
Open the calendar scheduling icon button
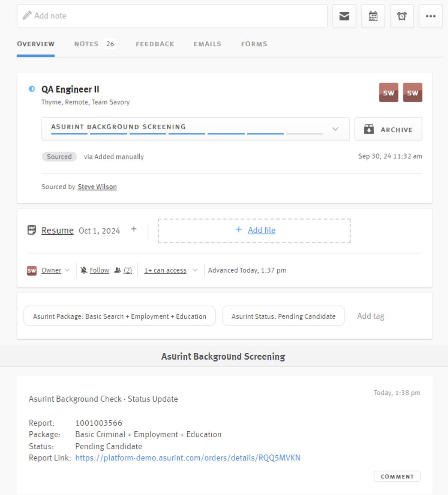point(373,16)
